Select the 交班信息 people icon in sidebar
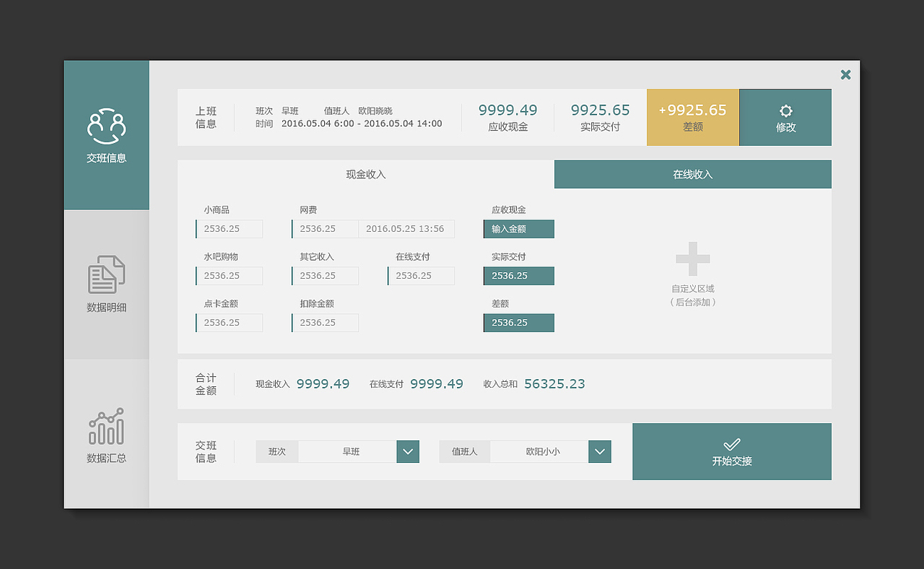Screen dimensions: 924x569 pyautogui.click(x=106, y=124)
